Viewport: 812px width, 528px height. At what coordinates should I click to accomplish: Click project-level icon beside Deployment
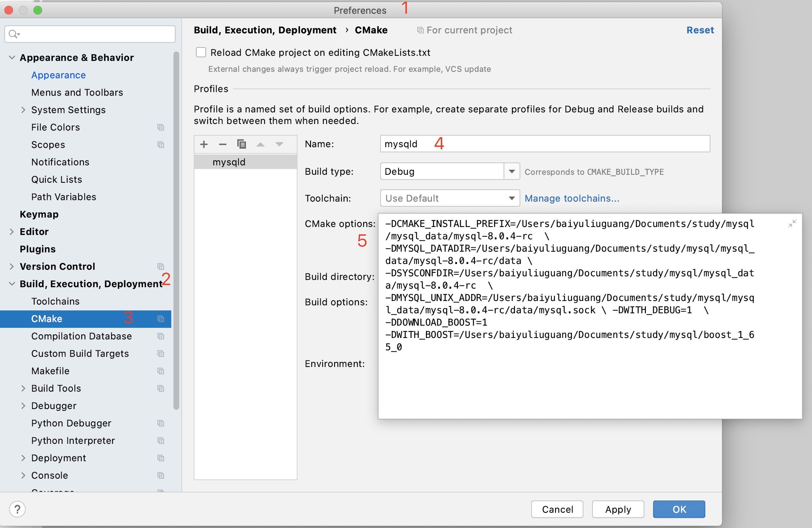(161, 458)
